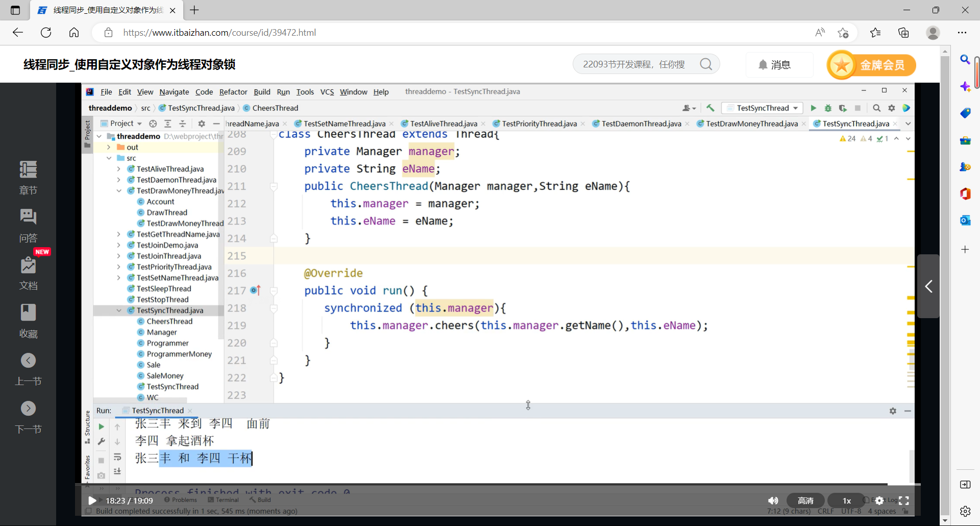
Task: Open user account dropdown in IDE toolbar
Action: pos(689,108)
